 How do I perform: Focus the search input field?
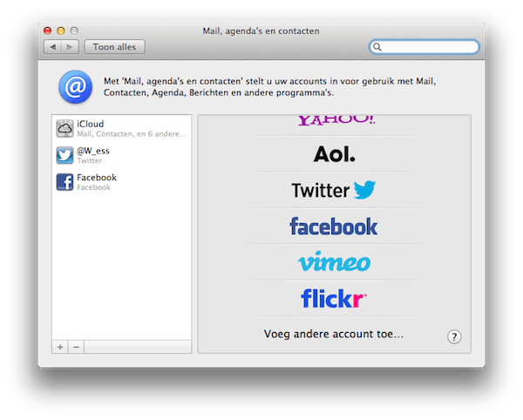[424, 47]
